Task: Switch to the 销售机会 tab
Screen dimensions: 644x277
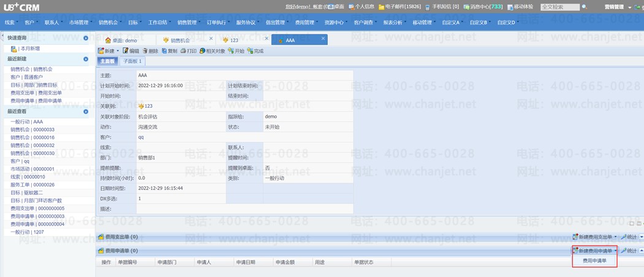Action: 180,40
